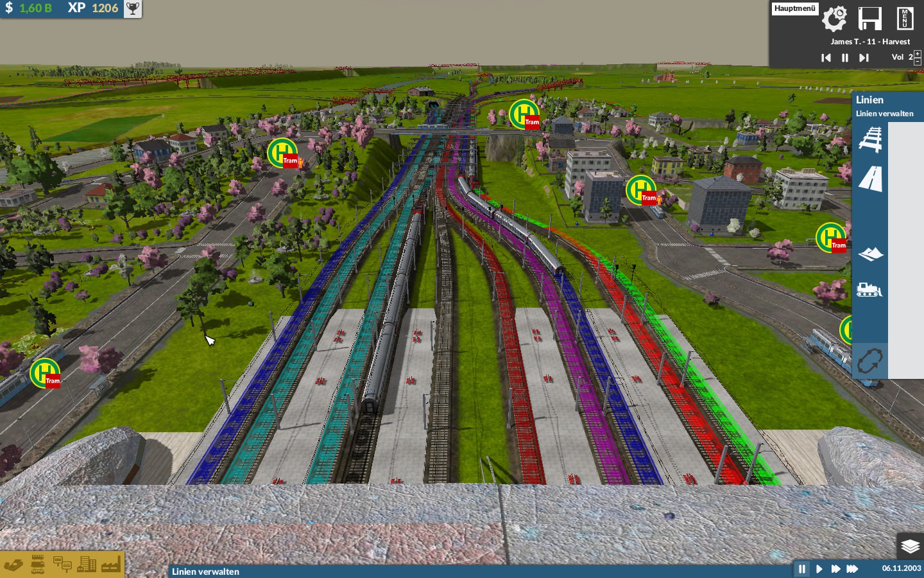Set the game speed to normal play
Image resolution: width=924 pixels, height=578 pixels.
819,569
